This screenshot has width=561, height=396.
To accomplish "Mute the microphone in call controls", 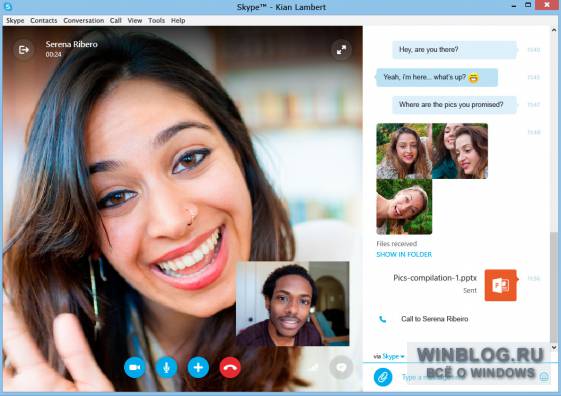I will [x=166, y=367].
